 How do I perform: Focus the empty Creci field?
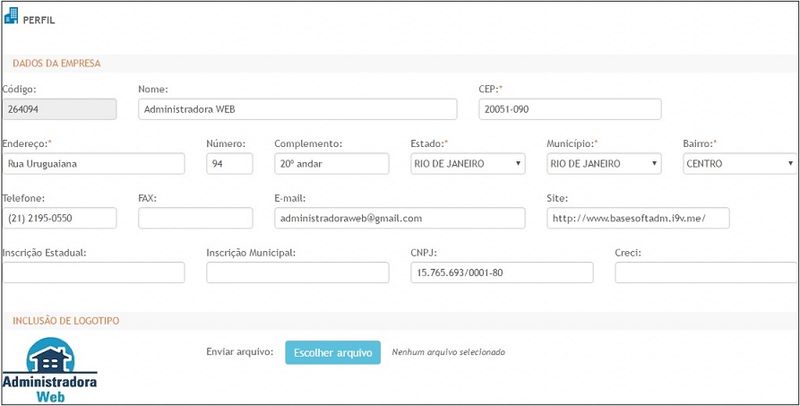click(x=705, y=272)
